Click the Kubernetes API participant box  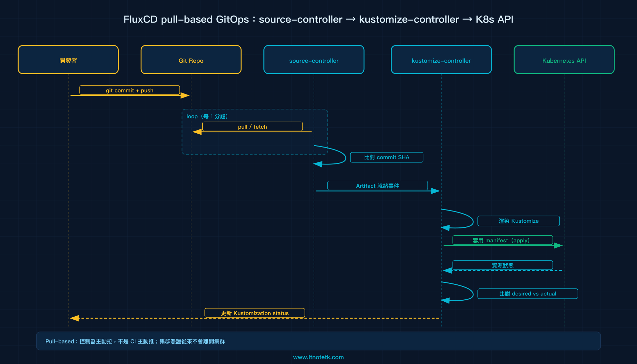pyautogui.click(x=564, y=60)
